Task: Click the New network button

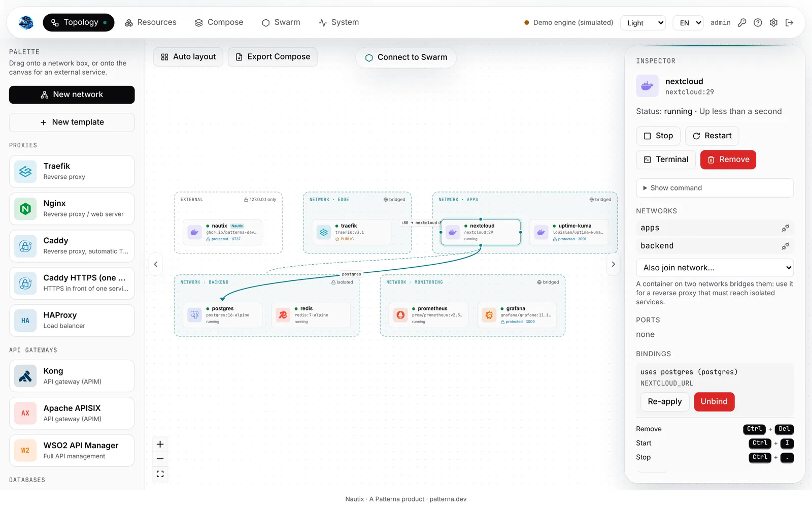Action: 72,95
